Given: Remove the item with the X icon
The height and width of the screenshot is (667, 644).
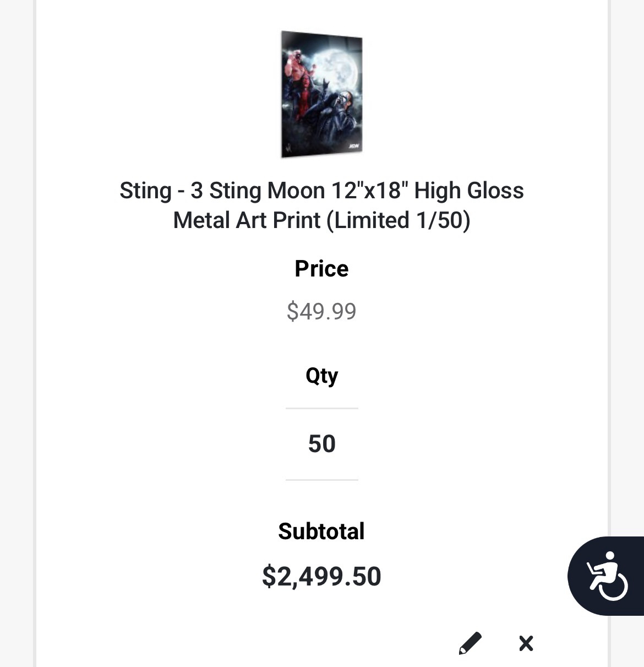Looking at the screenshot, I should tap(526, 643).
